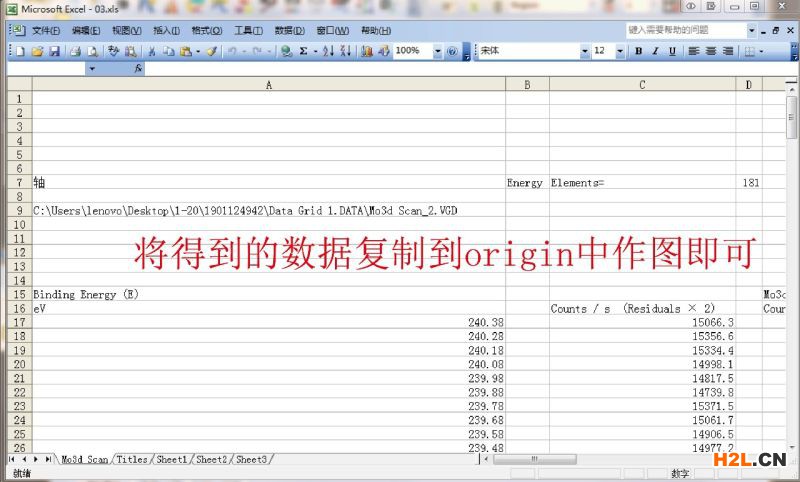This screenshot has height=482, width=800.
Task: Open the 数据 (Data) menu
Action: (290, 30)
